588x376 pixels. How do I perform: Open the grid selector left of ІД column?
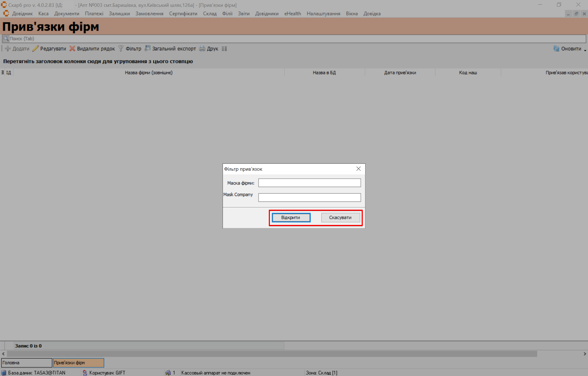click(2, 72)
